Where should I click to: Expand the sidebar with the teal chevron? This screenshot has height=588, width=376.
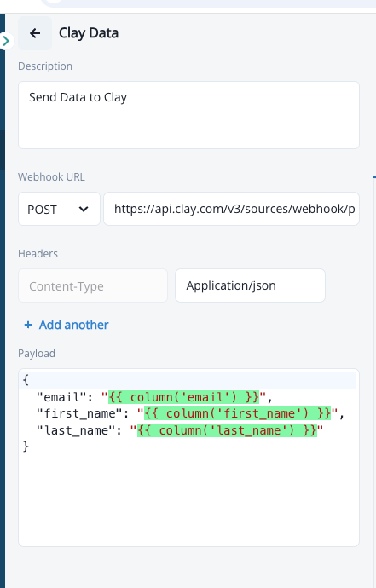6,41
